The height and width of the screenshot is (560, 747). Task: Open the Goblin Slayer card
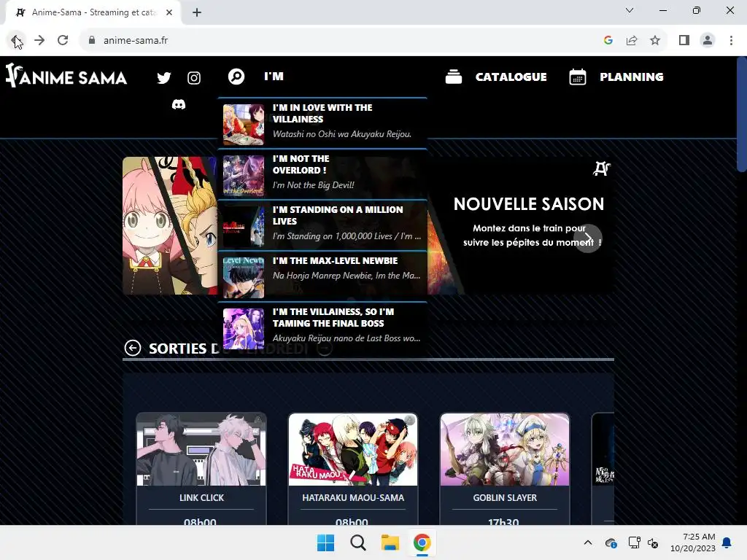(x=505, y=469)
